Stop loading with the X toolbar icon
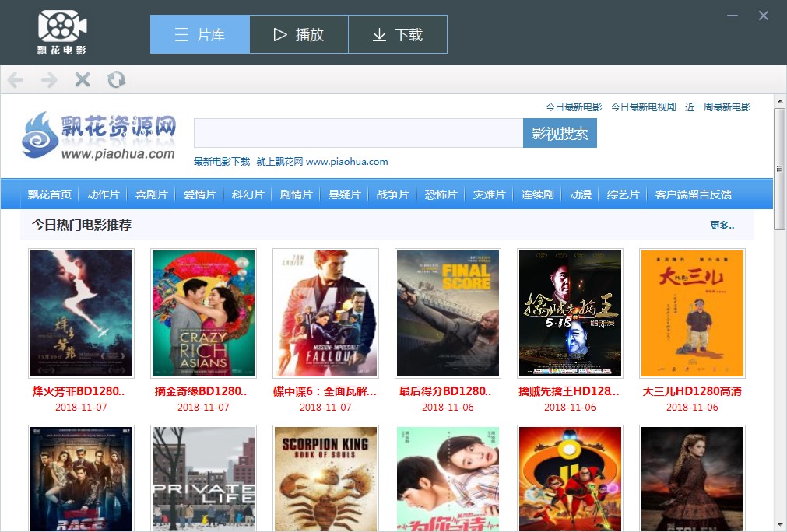The height and width of the screenshot is (532, 787). (x=83, y=80)
